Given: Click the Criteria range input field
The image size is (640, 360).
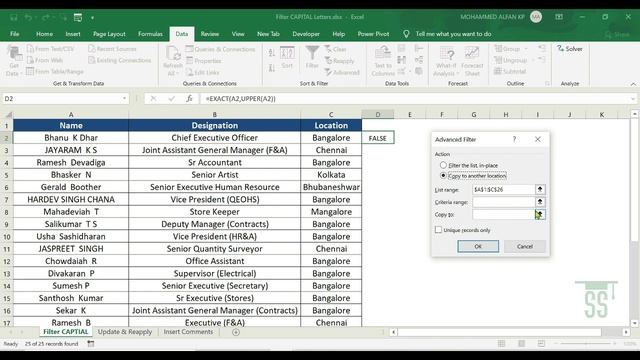Looking at the screenshot, I should pyautogui.click(x=504, y=202).
